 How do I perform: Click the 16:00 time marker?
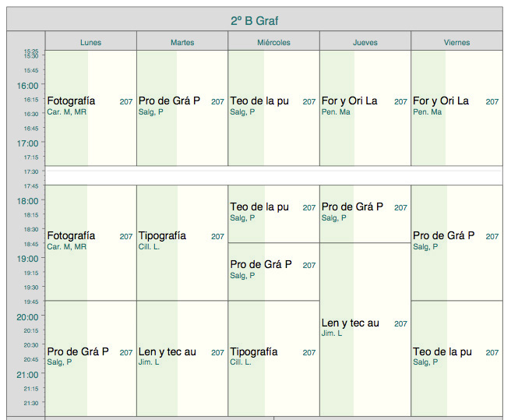click(27, 86)
